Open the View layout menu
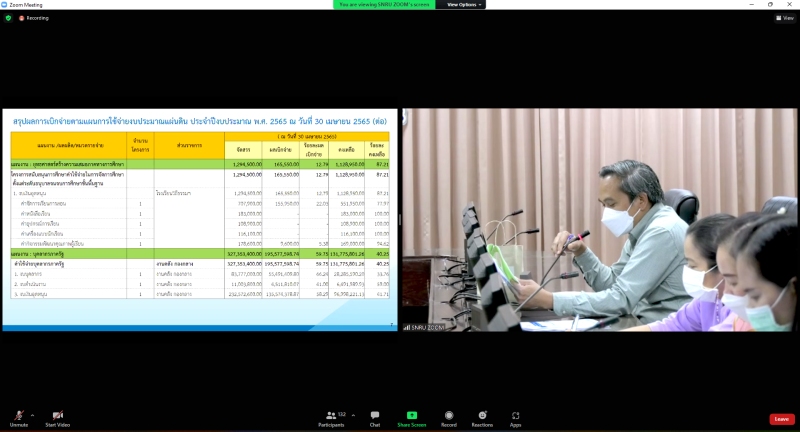 point(784,18)
